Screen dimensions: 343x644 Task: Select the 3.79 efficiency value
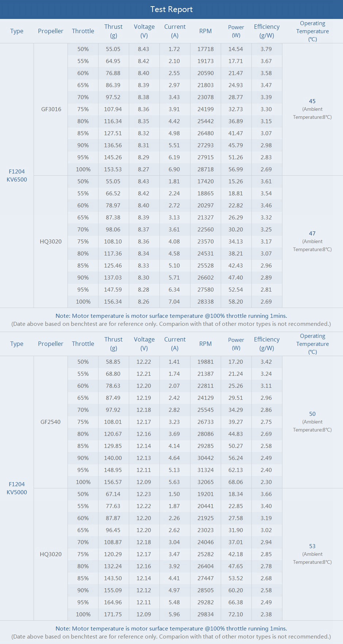coord(266,49)
